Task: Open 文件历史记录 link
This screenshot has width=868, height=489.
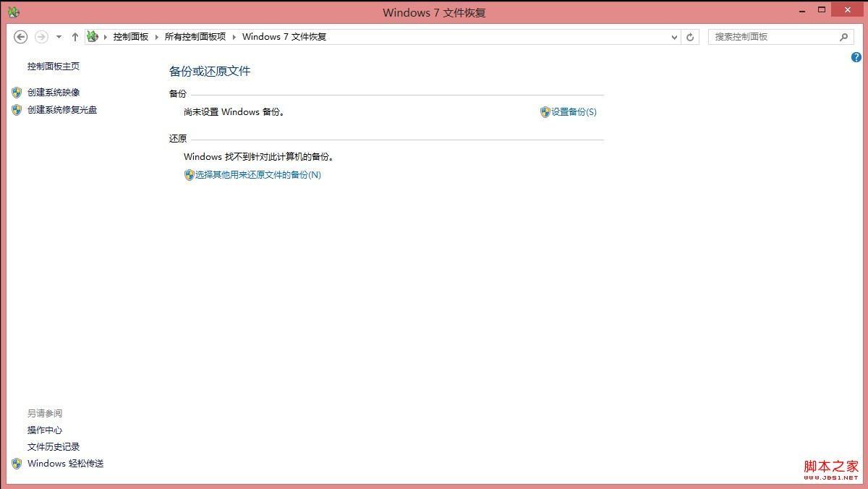Action: [x=54, y=447]
